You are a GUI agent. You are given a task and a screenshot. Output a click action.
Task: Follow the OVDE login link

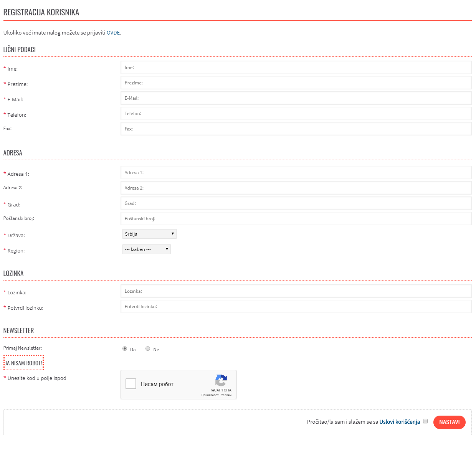[x=113, y=33]
